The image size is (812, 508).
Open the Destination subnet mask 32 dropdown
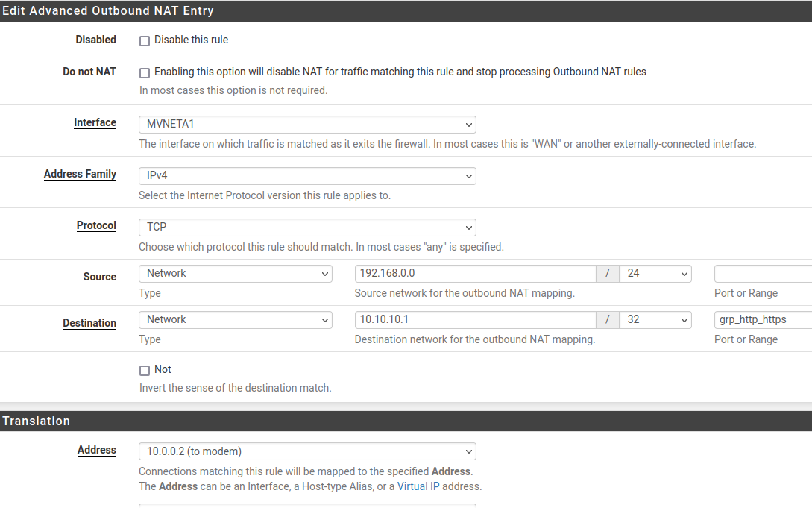(655, 319)
